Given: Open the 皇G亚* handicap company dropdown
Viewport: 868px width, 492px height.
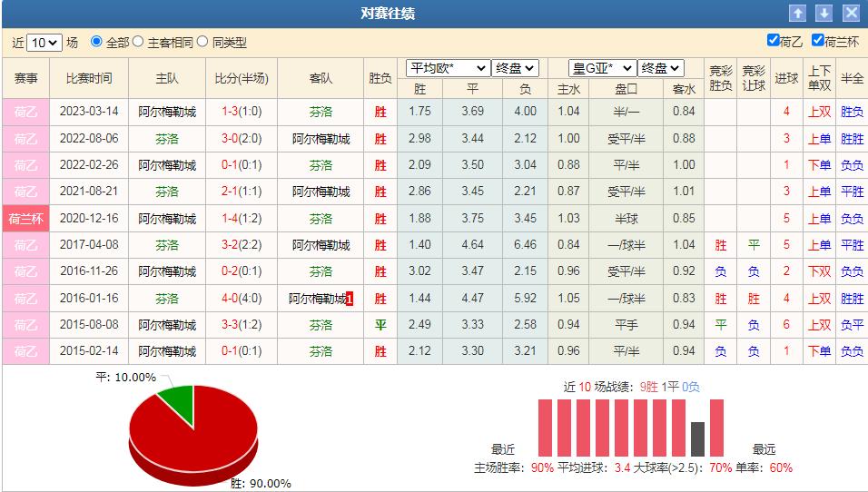Looking at the screenshot, I should 602,68.
